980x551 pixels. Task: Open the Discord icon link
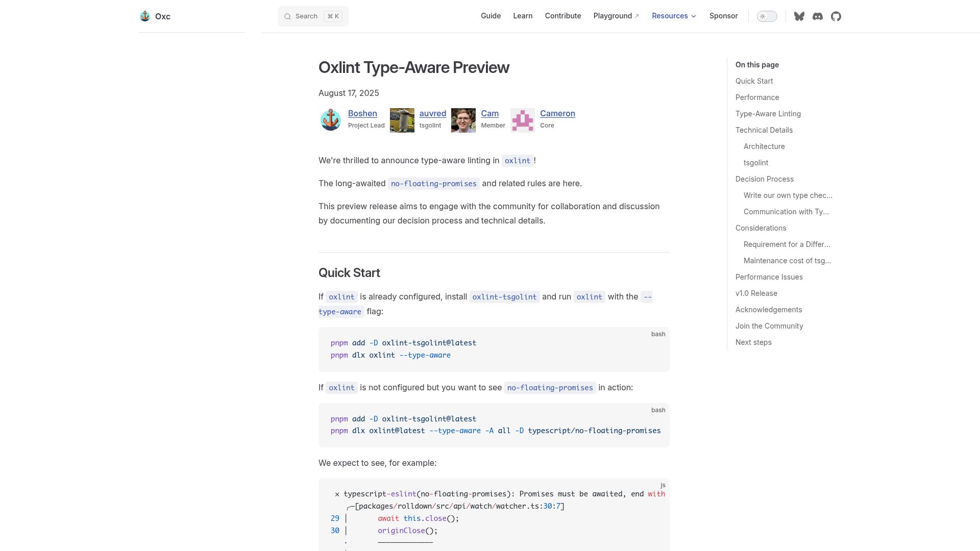click(x=818, y=16)
